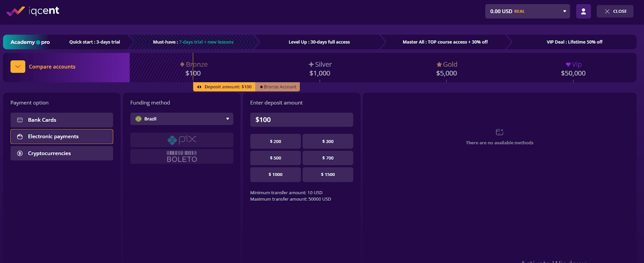
Task: Click the 'Funding method' heading
Action: pos(150,103)
